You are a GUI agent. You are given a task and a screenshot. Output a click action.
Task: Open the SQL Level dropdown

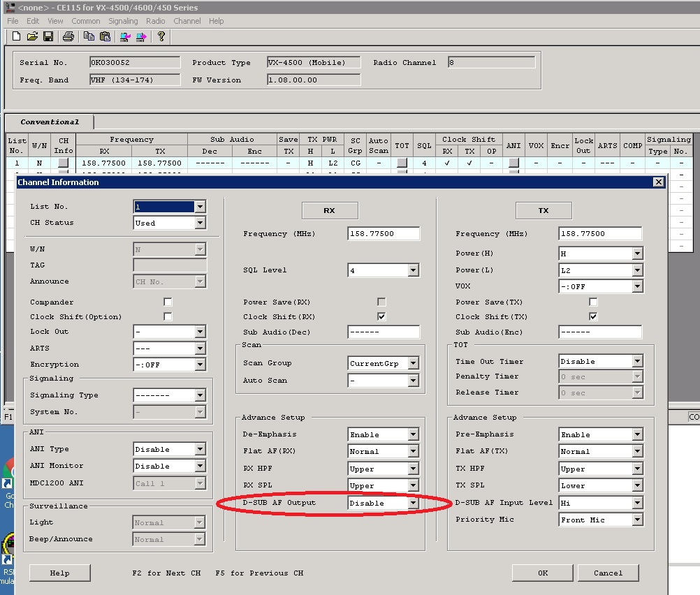414,270
